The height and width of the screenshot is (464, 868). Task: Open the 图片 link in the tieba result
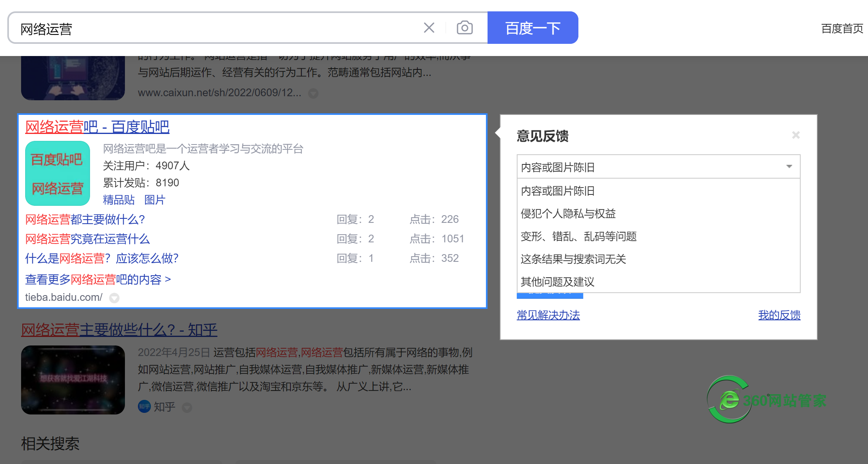(155, 200)
